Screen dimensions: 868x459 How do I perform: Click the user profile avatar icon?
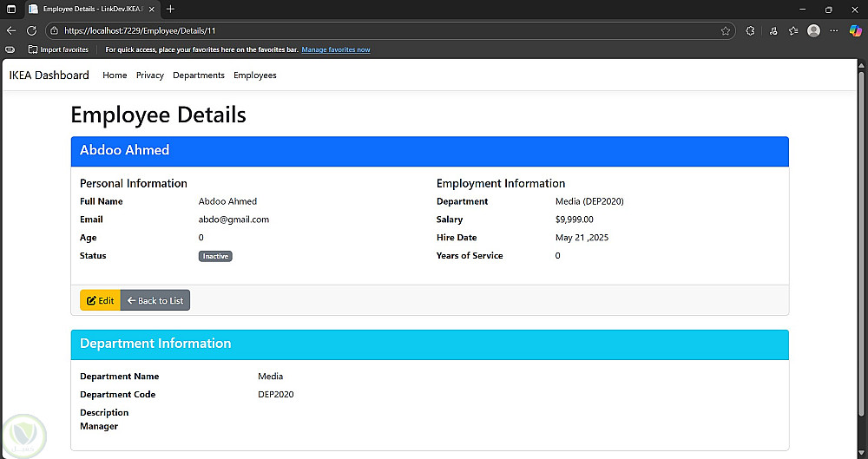(813, 30)
